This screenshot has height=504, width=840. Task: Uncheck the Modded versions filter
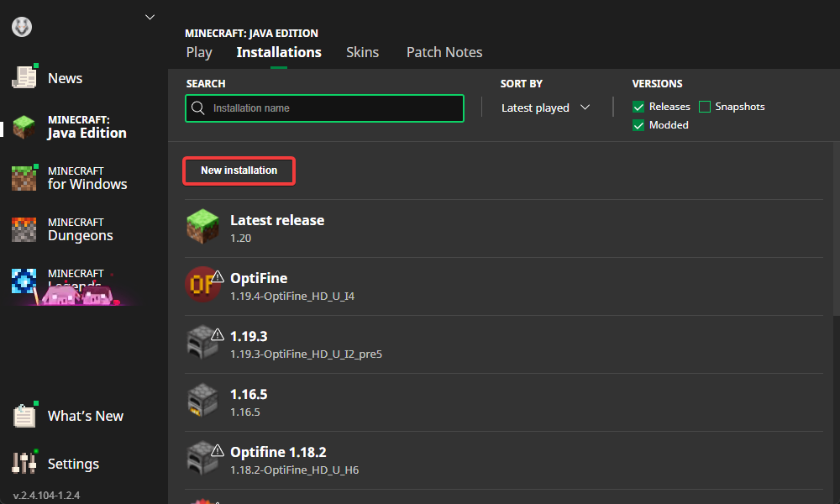point(638,124)
